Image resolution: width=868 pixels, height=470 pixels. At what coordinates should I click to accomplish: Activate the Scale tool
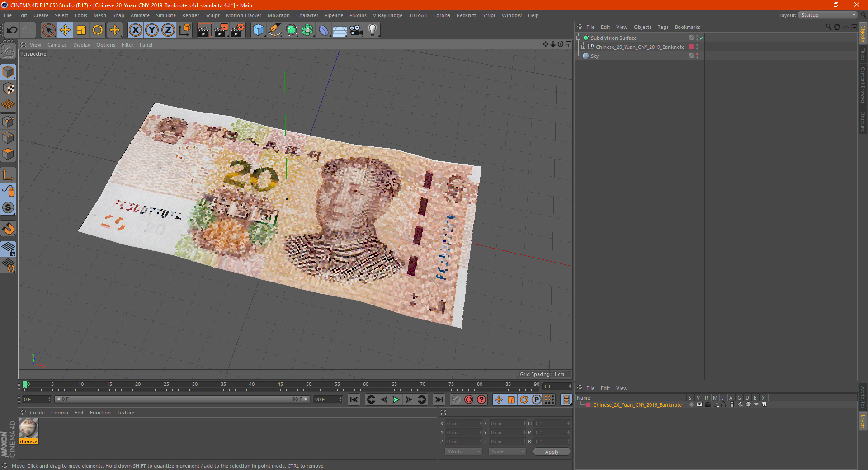pyautogui.click(x=81, y=30)
